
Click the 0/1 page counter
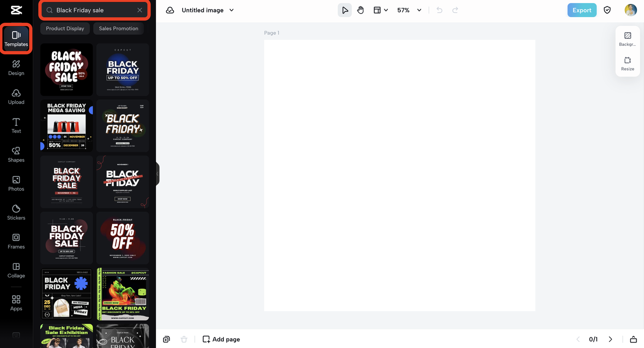594,339
